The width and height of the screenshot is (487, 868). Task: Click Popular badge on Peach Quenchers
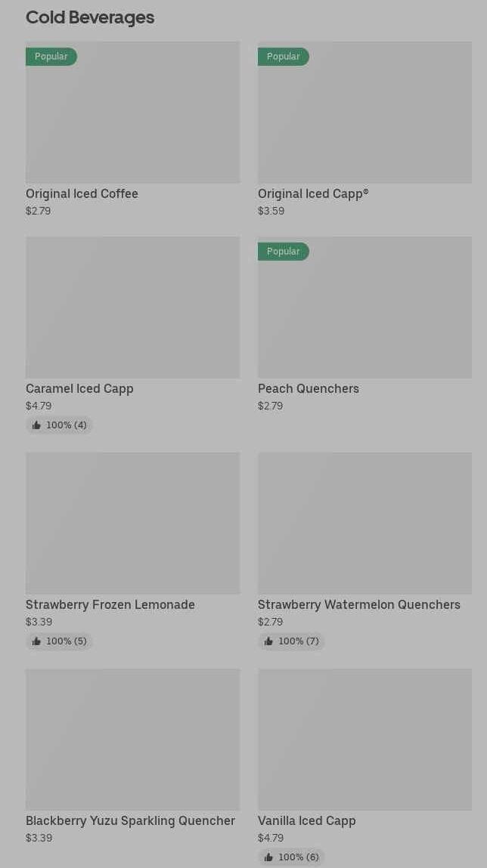pyautogui.click(x=283, y=252)
